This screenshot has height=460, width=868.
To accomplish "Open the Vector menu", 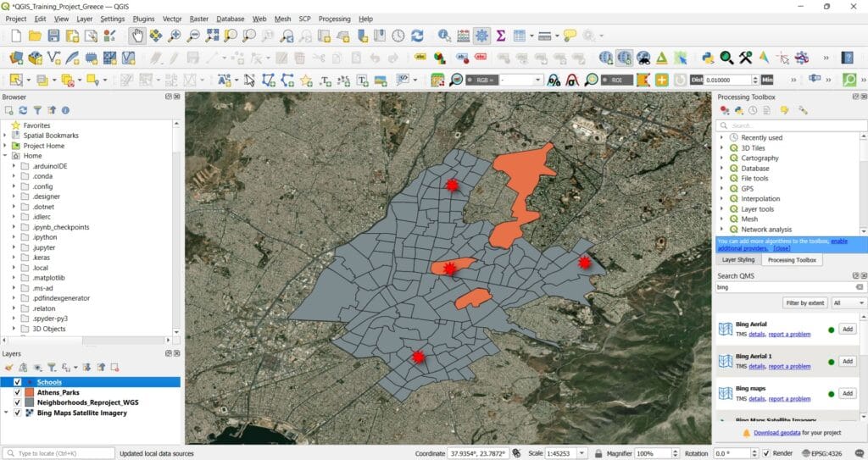I will coord(171,19).
